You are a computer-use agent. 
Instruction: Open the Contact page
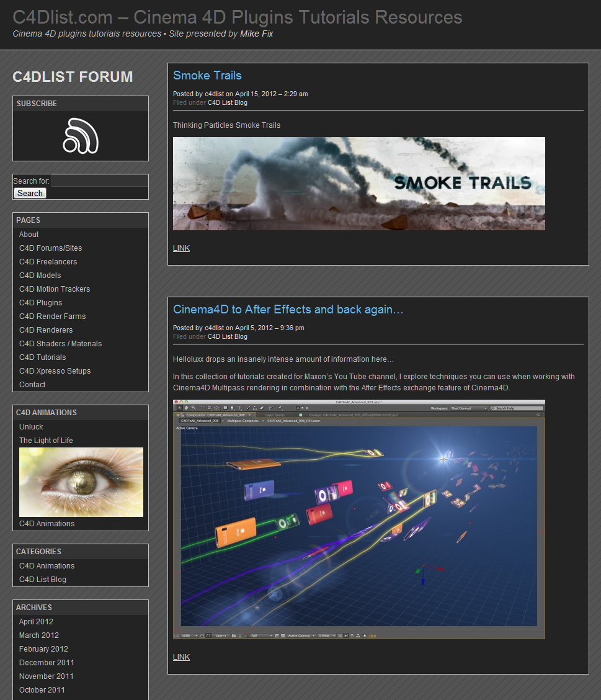[32, 385]
